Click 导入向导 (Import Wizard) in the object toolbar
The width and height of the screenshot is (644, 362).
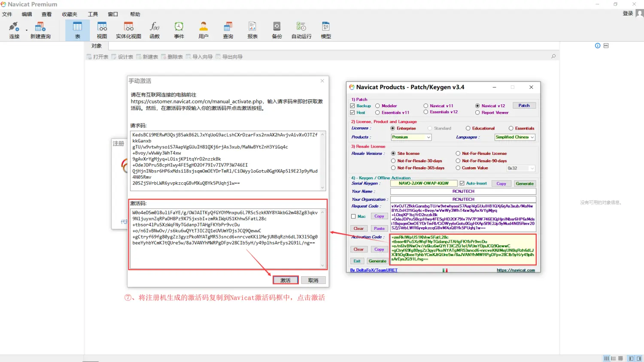click(x=199, y=57)
